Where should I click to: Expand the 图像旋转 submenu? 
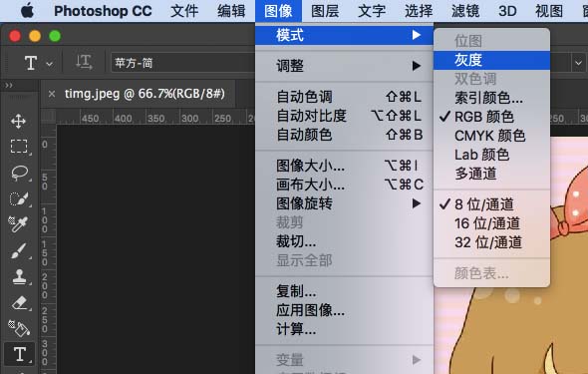pos(344,203)
